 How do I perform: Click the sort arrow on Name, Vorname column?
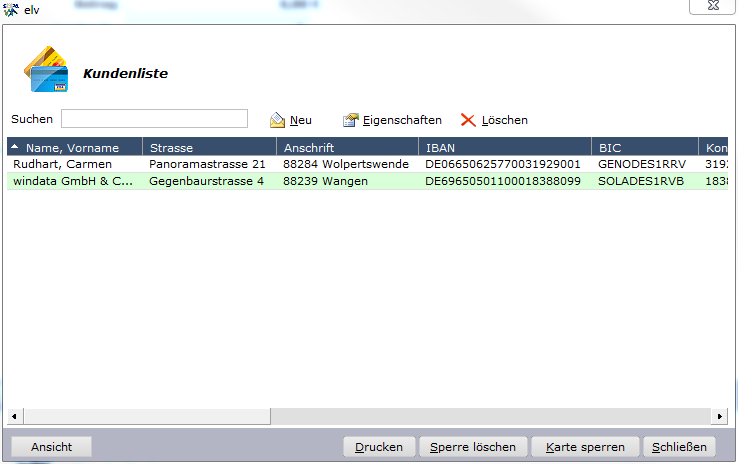tap(15, 147)
